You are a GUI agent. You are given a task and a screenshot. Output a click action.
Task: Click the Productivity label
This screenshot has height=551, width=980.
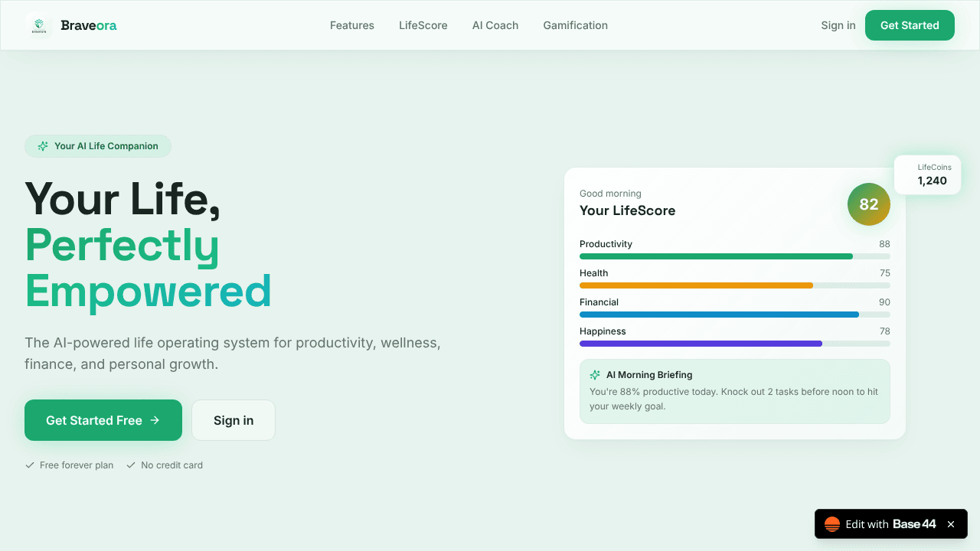[x=606, y=244]
